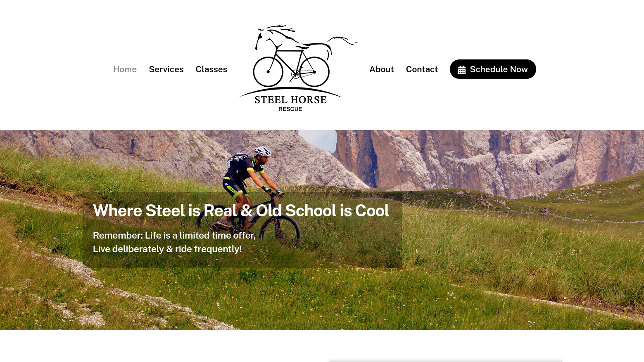This screenshot has height=362, width=644.
Task: Click the cyclist's white helmet in photo
Action: [x=262, y=151]
